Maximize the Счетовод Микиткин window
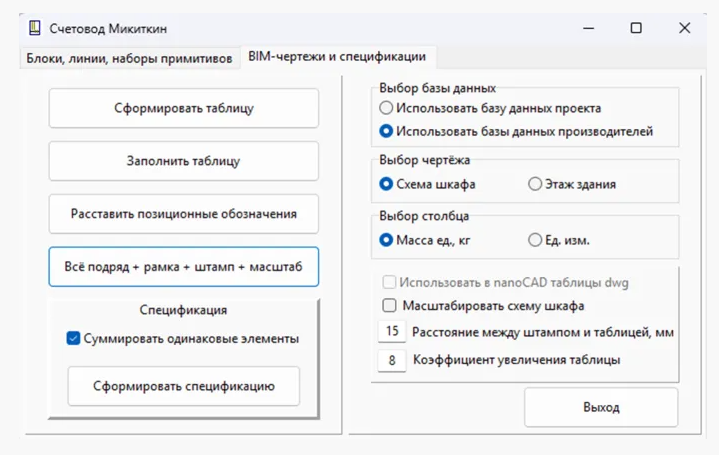Image resolution: width=719 pixels, height=455 pixels. (x=636, y=28)
